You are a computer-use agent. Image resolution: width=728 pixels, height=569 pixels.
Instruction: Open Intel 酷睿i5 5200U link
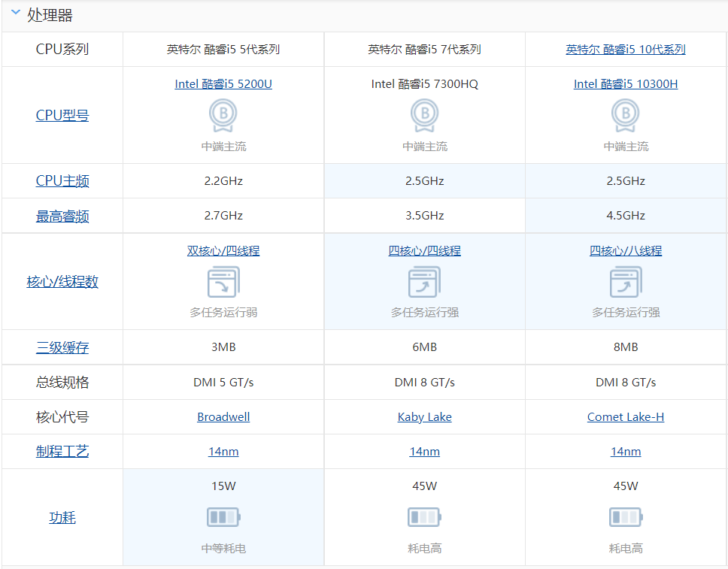coord(223,84)
